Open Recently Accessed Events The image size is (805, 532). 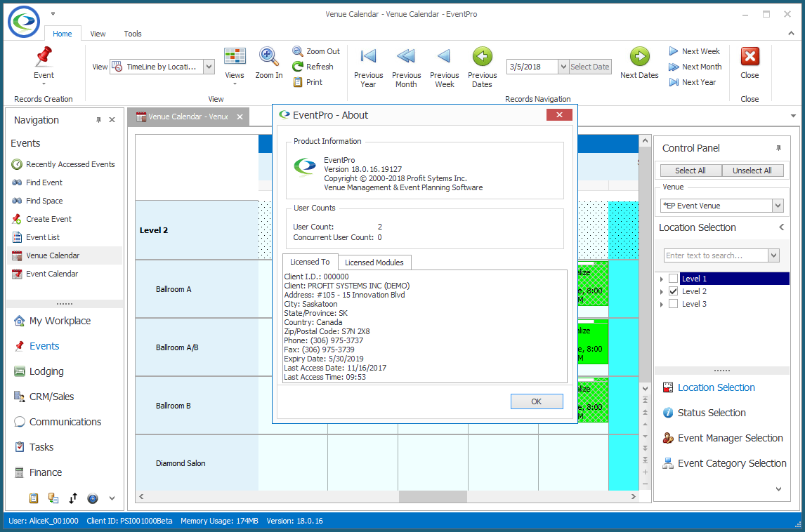[x=64, y=164]
